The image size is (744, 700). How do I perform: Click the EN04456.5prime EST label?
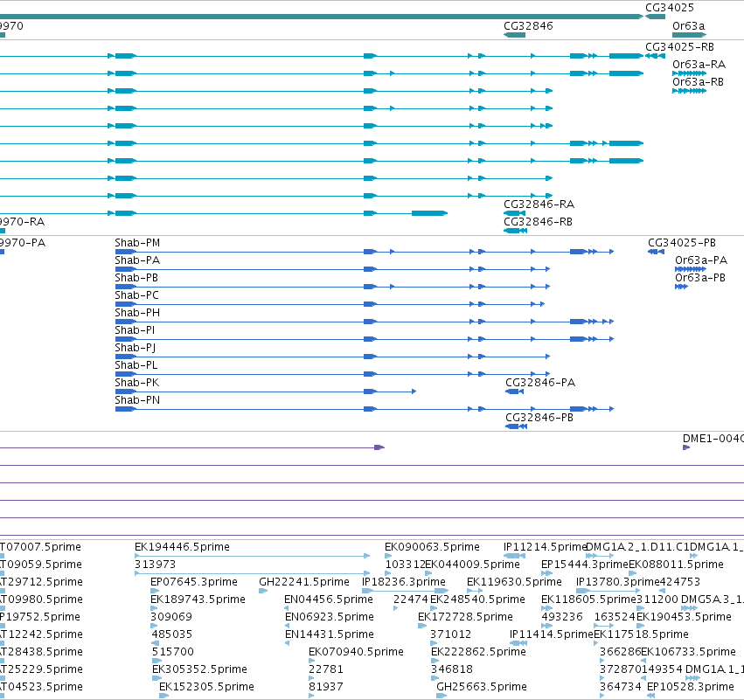329,600
